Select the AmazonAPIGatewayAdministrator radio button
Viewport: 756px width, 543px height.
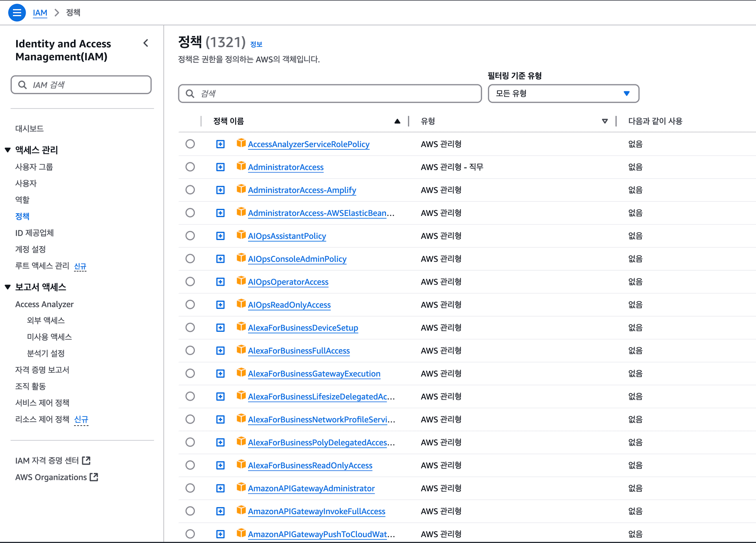coord(190,488)
